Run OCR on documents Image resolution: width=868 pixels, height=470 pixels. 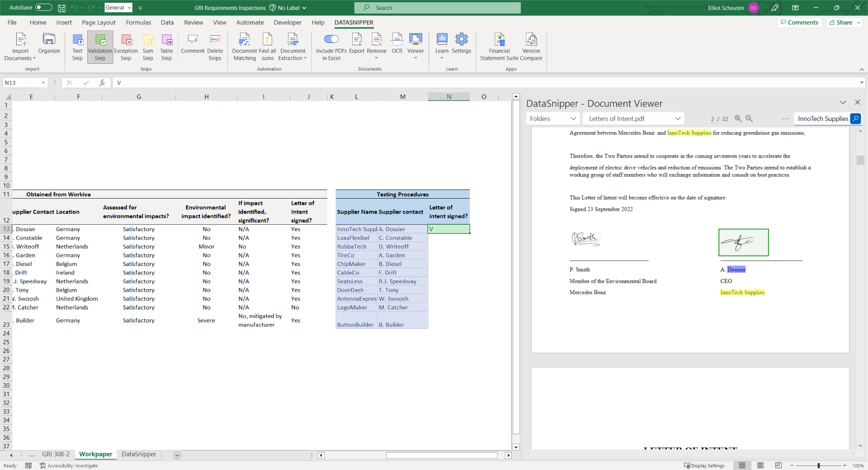[397, 43]
